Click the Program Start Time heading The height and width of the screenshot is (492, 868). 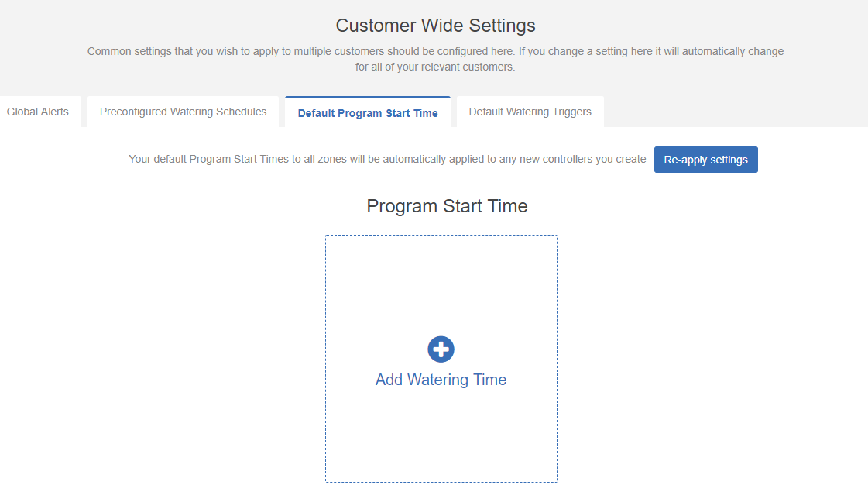click(x=447, y=206)
